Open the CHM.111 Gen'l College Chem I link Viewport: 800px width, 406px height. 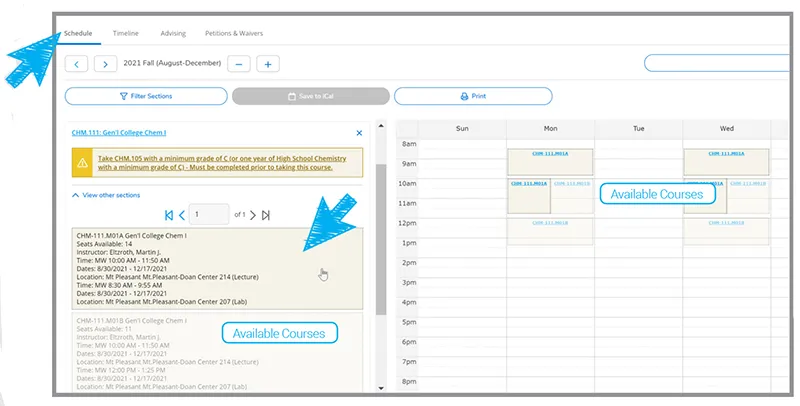point(116,132)
